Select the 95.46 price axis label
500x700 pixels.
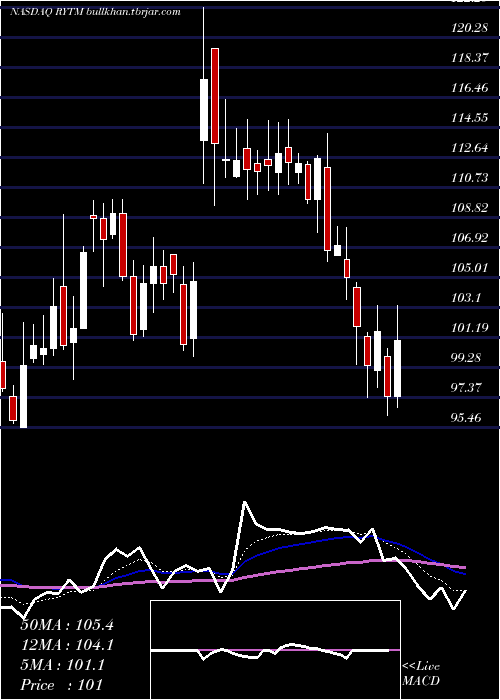coord(467,418)
